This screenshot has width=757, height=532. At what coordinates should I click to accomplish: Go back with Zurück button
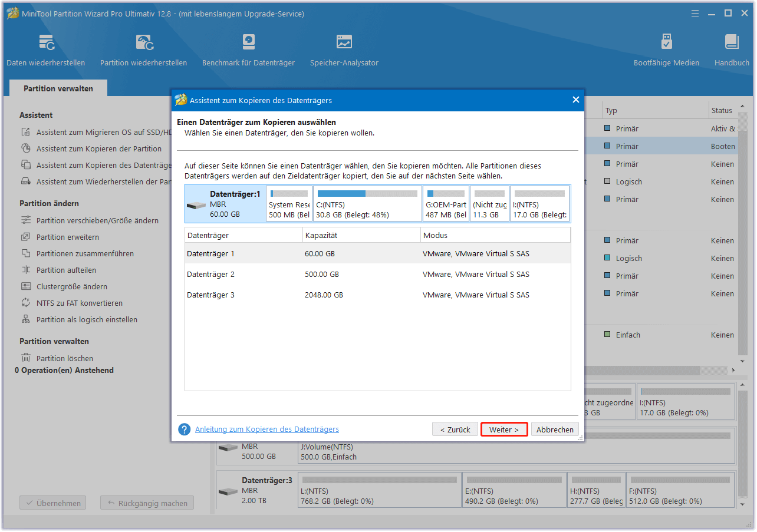point(455,429)
